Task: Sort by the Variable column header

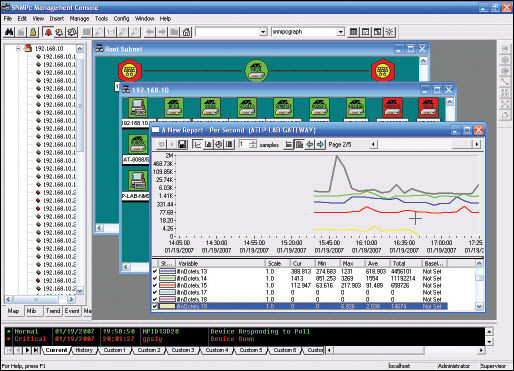Action: (x=220, y=263)
